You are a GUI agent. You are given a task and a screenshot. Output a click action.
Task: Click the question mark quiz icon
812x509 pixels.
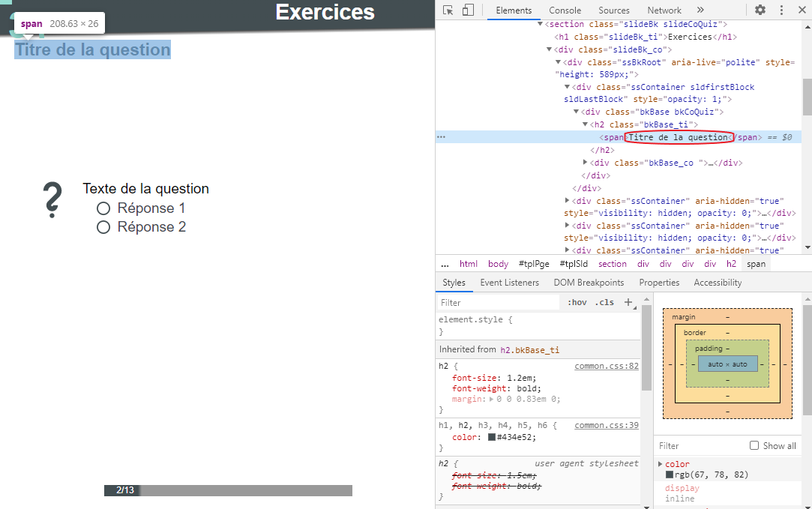(x=52, y=200)
